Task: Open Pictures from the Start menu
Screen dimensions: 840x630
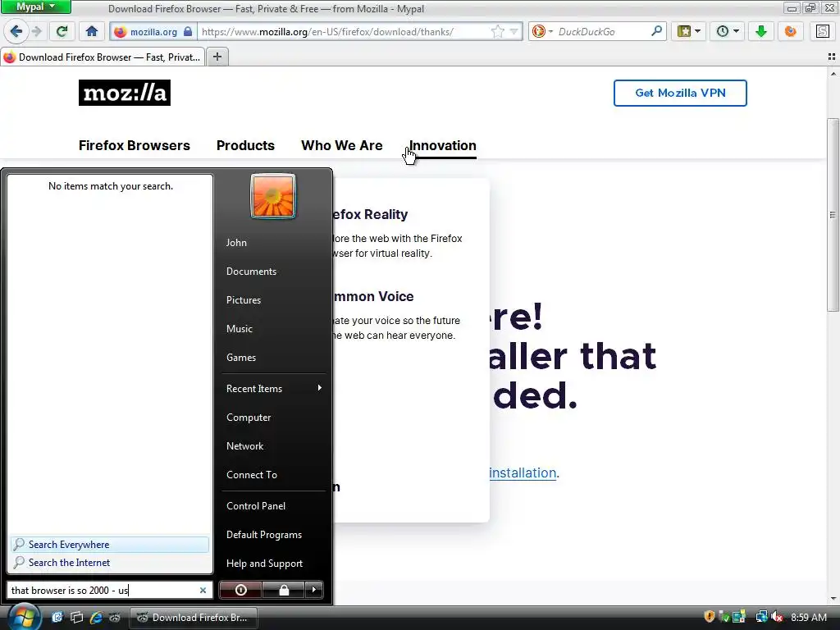Action: point(243,300)
